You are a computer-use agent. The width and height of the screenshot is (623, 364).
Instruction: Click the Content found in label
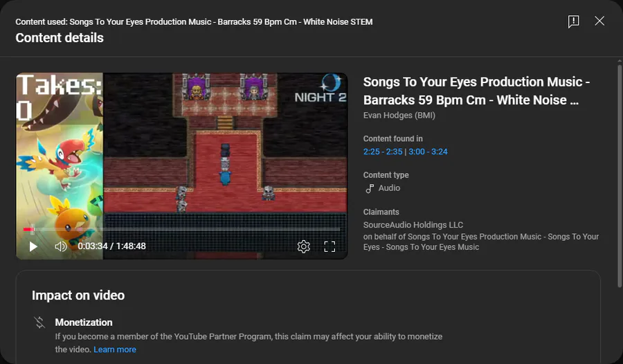tap(393, 138)
